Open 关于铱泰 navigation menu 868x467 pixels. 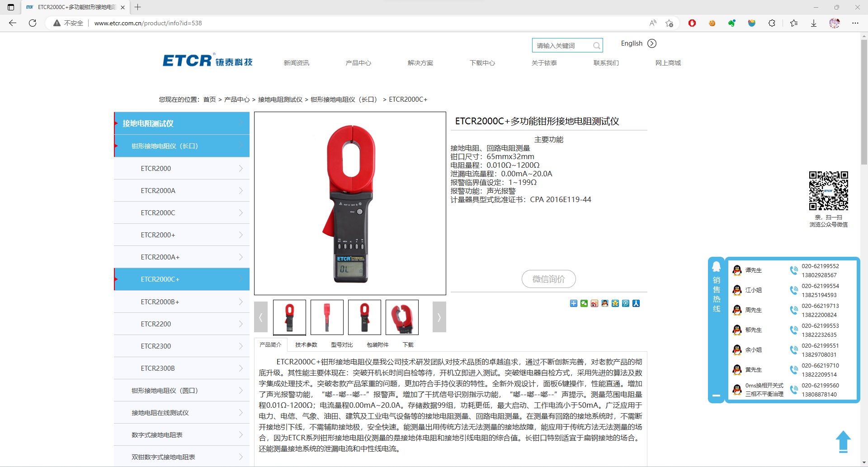pos(544,63)
